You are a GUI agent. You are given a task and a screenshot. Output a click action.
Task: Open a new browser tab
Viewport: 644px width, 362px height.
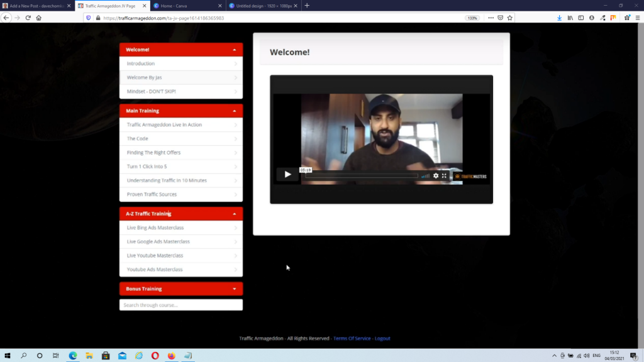click(307, 6)
